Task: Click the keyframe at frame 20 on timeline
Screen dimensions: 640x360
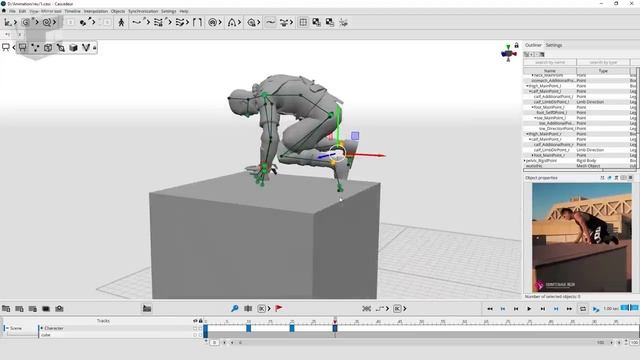Action: [292, 328]
